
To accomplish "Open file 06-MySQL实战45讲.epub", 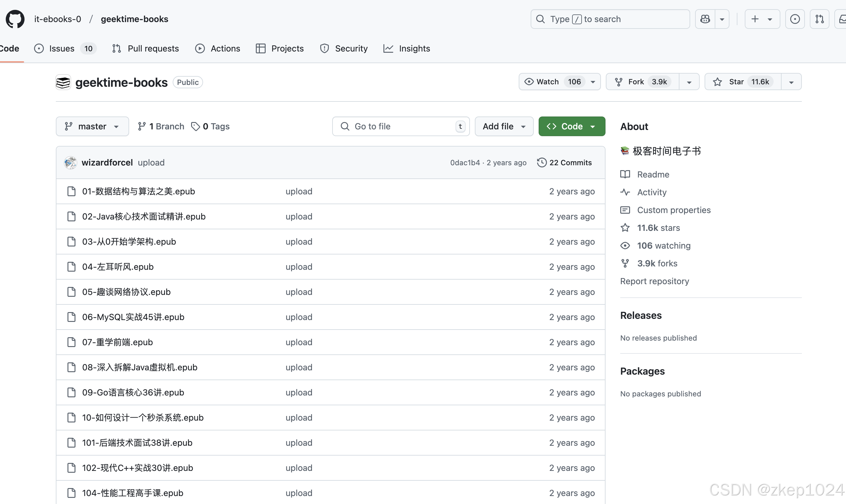I will [133, 317].
